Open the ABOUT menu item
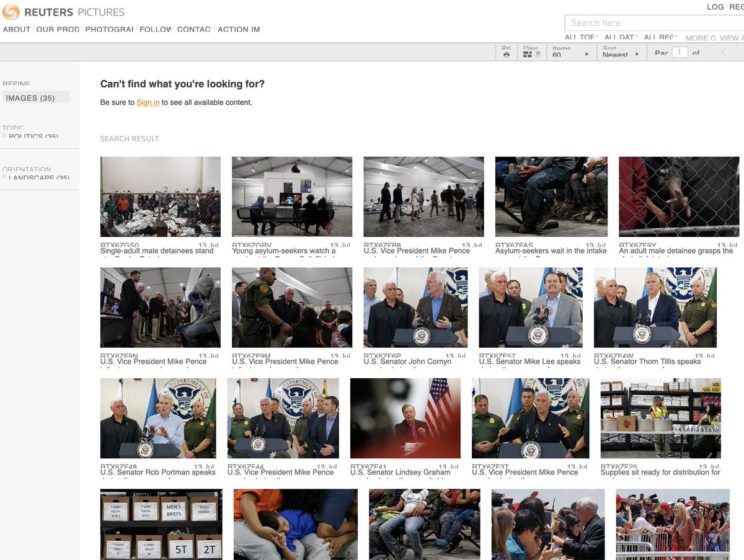The width and height of the screenshot is (744, 560). (17, 29)
